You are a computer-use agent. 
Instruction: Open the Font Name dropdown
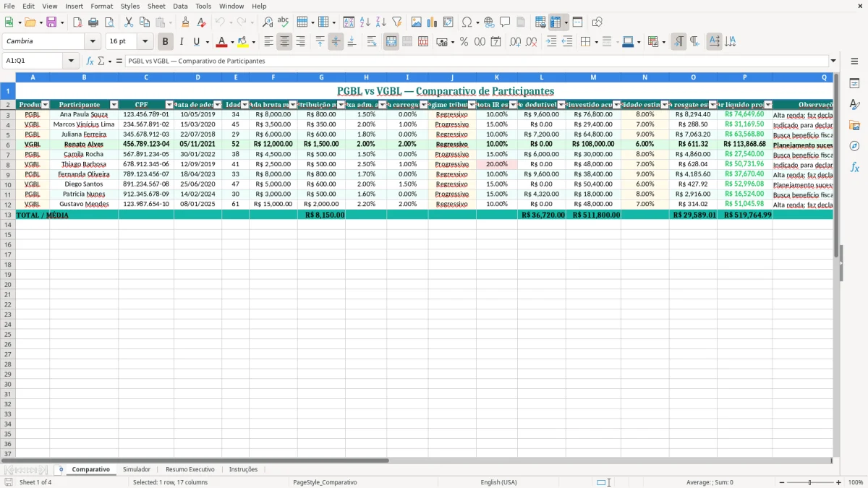(92, 42)
